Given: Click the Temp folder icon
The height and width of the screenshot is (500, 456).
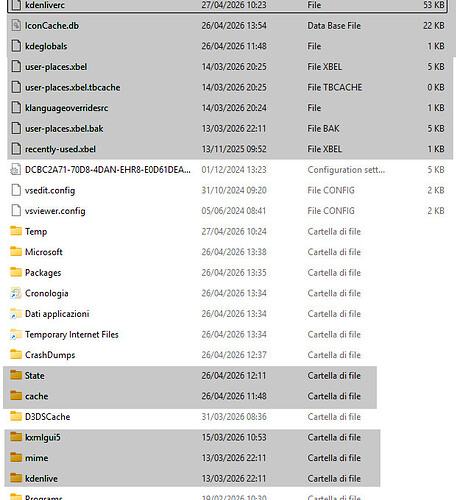Looking at the screenshot, I should (16, 231).
